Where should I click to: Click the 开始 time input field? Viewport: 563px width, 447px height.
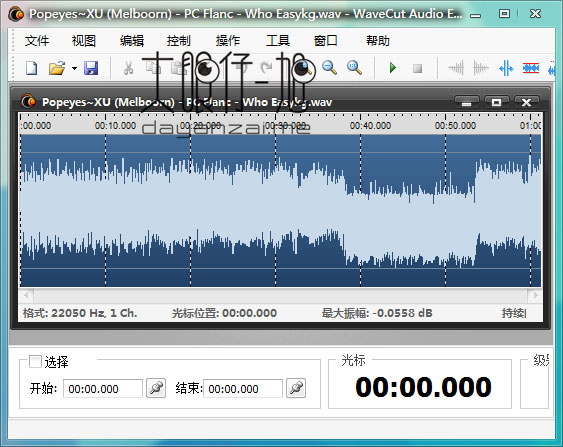(x=103, y=388)
